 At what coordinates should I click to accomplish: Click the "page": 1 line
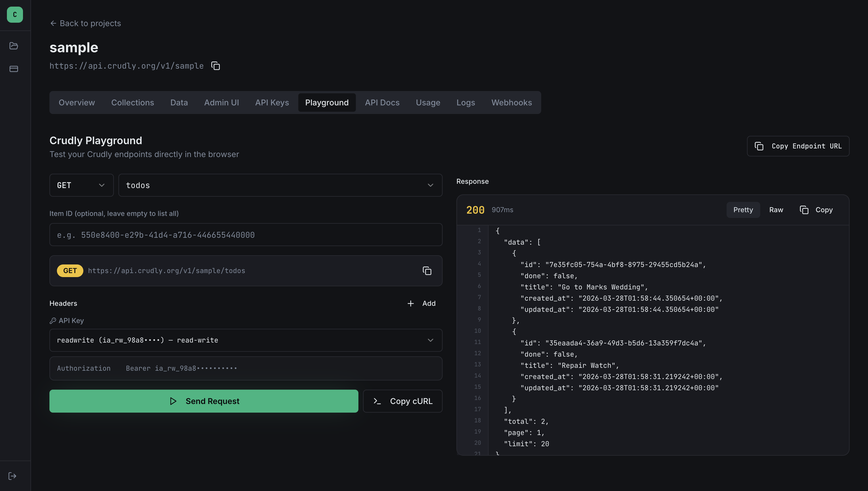[524, 433]
